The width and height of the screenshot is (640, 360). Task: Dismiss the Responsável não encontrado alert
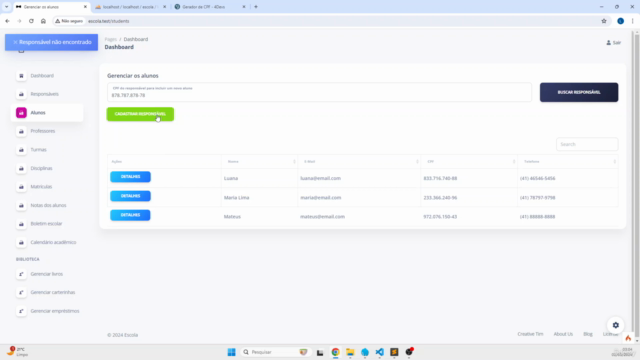(16, 42)
